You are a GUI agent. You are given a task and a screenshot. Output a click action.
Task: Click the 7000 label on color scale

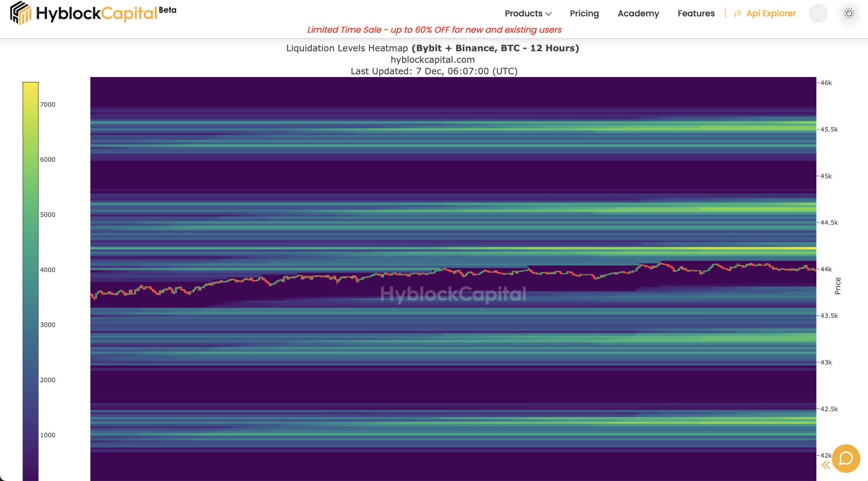47,105
